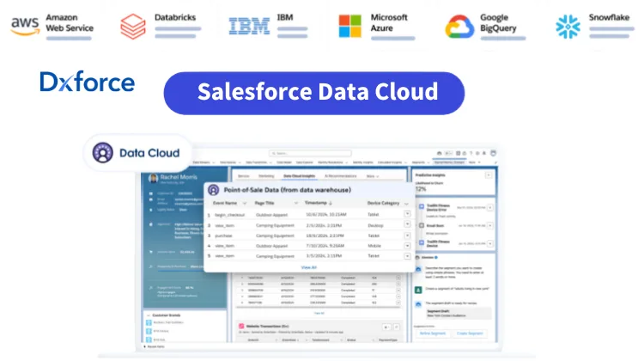Collapse the Customer Brands section
The image size is (644, 361).
point(149,315)
